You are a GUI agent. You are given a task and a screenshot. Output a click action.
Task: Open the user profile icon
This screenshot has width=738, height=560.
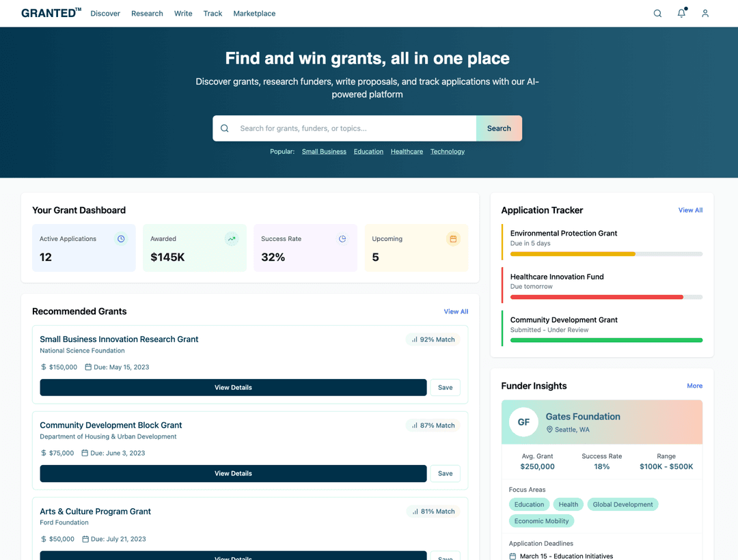coord(705,14)
